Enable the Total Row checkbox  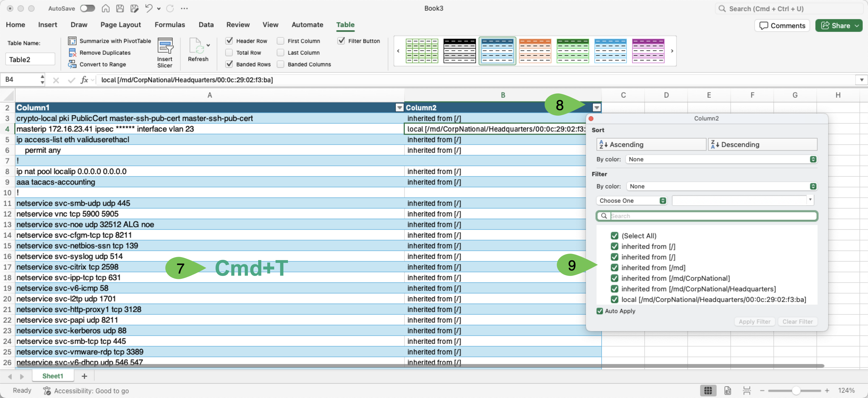(229, 53)
